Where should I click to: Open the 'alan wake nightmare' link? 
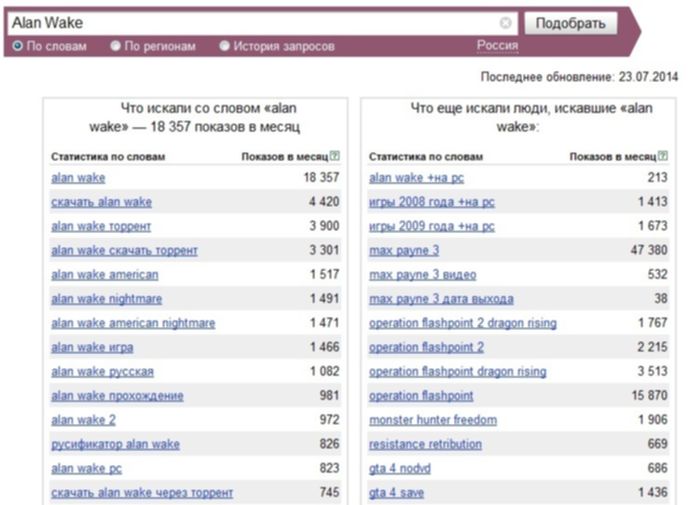point(107,299)
